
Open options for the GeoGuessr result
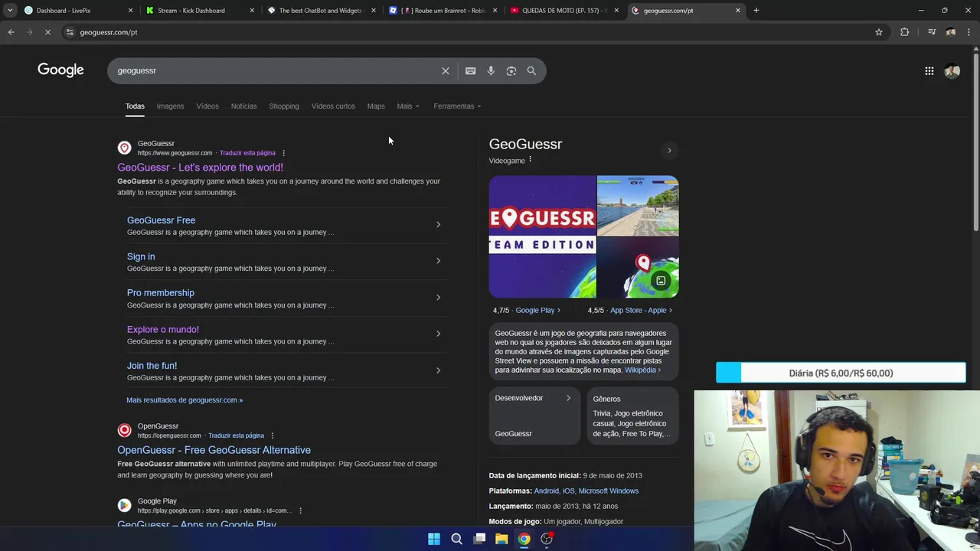click(x=283, y=153)
